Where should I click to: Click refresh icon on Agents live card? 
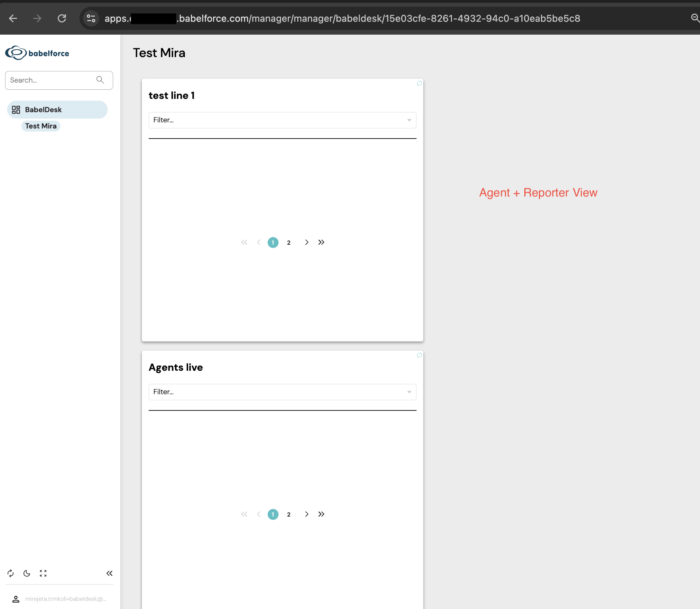(419, 355)
